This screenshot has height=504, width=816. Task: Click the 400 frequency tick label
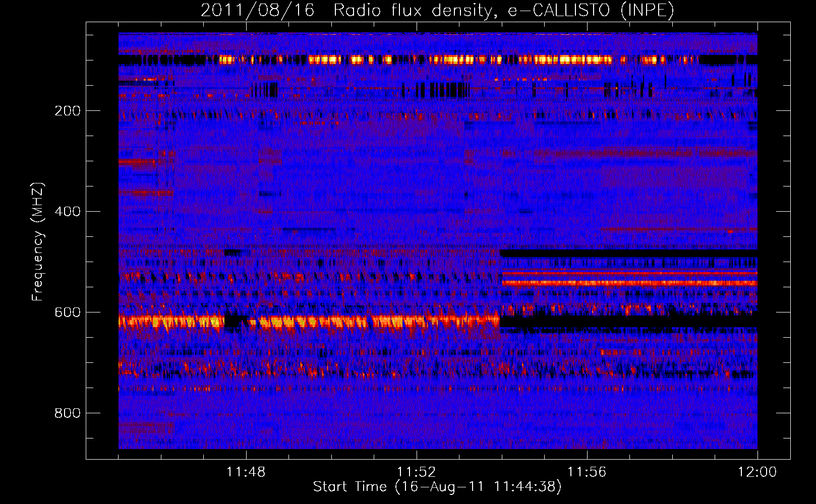pos(68,212)
